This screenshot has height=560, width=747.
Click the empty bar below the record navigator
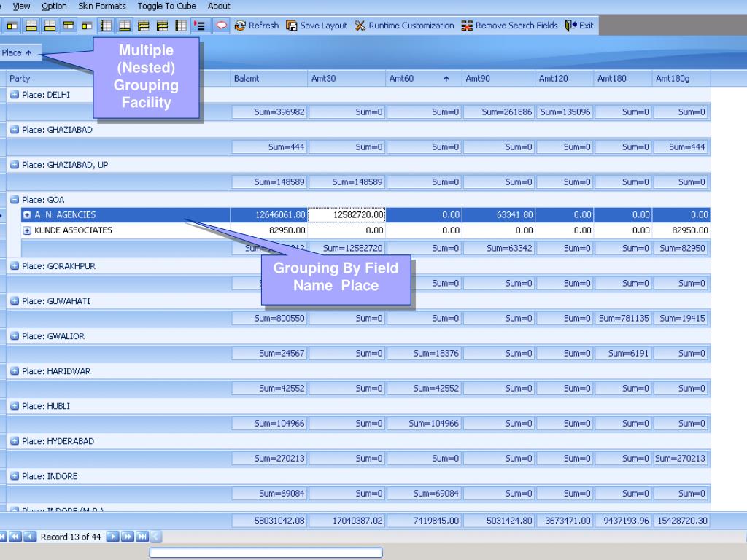point(266,553)
